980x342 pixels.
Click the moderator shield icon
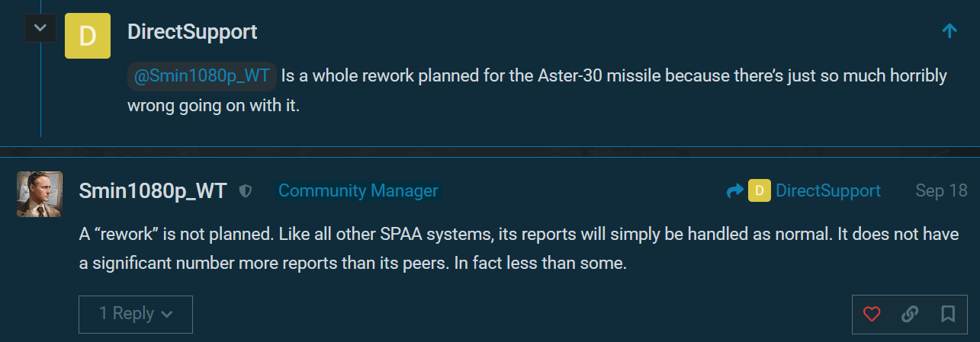coord(246,191)
